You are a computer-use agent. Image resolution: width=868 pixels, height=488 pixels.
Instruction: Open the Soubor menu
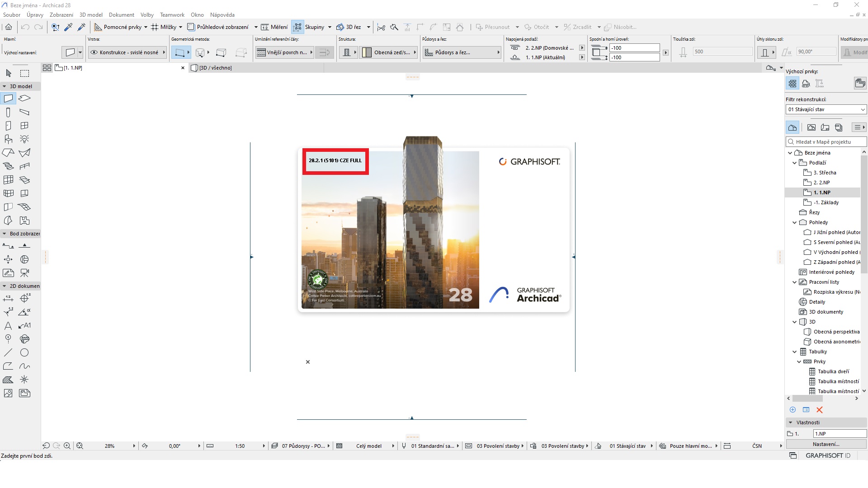click(x=12, y=15)
